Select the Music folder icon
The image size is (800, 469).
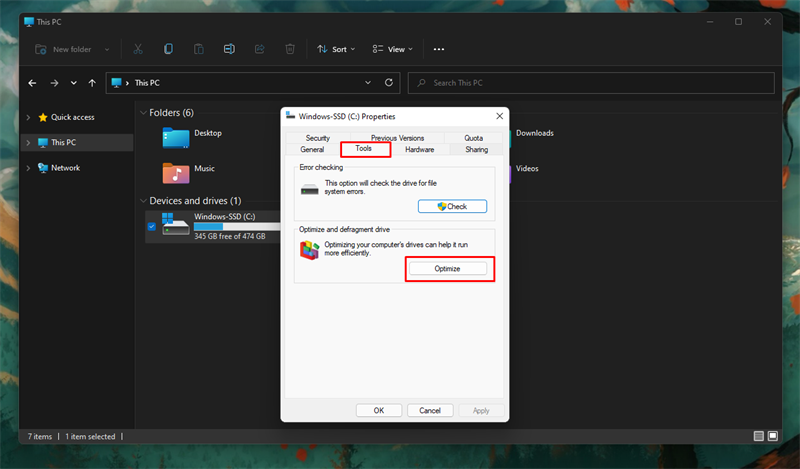pyautogui.click(x=176, y=173)
